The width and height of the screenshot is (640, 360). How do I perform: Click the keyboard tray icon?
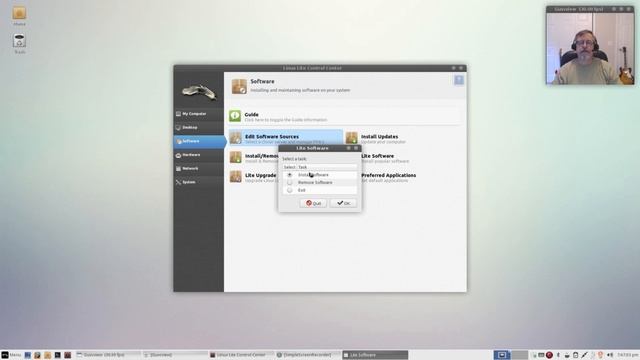[541, 355]
